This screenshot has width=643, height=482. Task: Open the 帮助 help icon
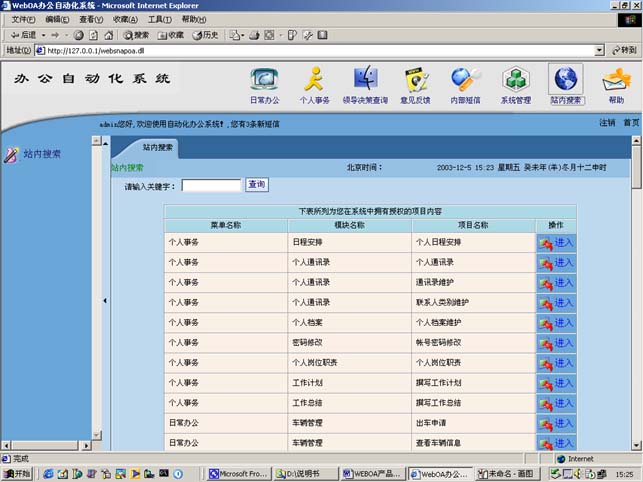[x=615, y=80]
